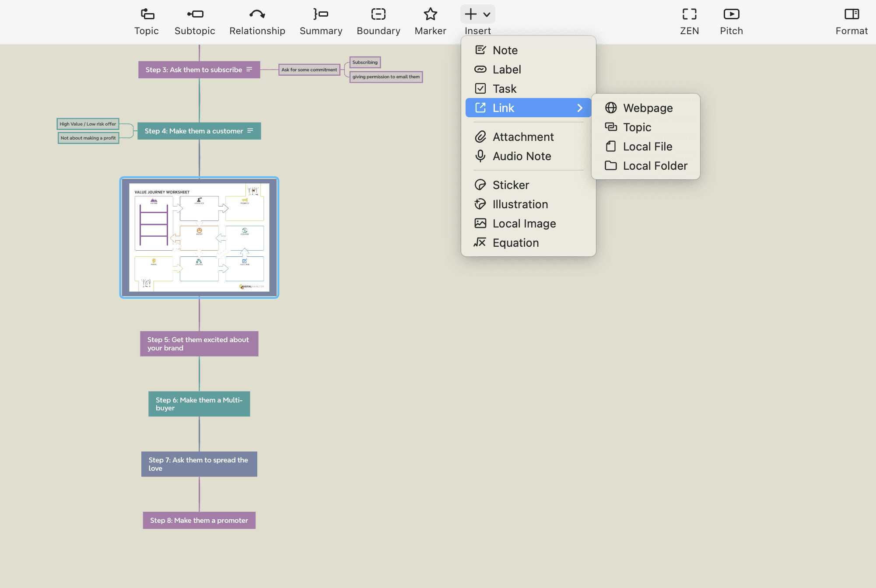Select Step 8: Make them a promoter
The height and width of the screenshot is (588, 876).
click(199, 521)
